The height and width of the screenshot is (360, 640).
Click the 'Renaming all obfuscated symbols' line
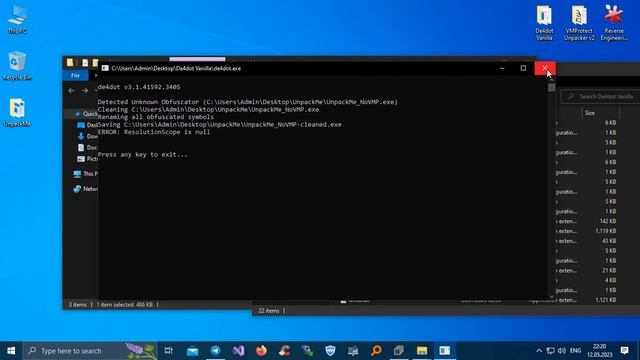156,117
